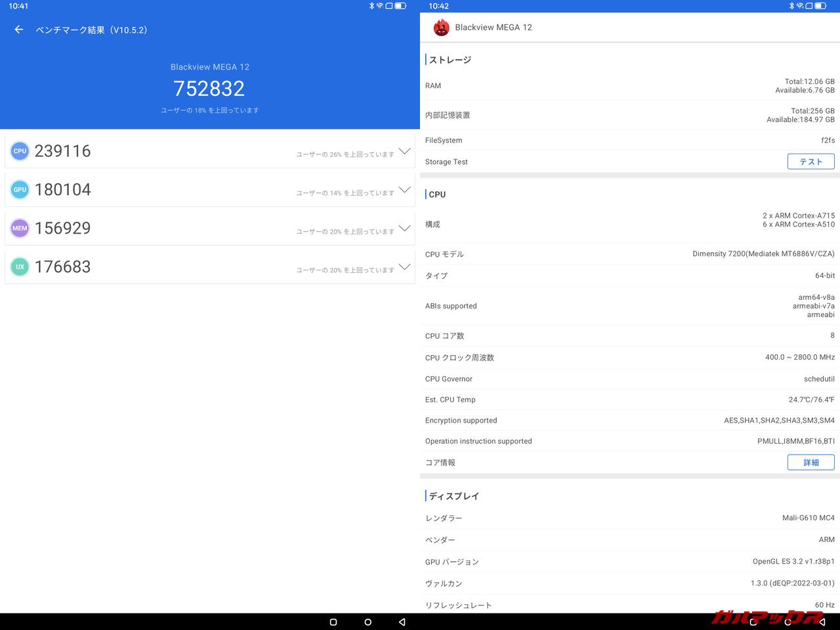This screenshot has height=630, width=840.
Task: Tap the コア情報 詳細 button
Action: pos(810,463)
